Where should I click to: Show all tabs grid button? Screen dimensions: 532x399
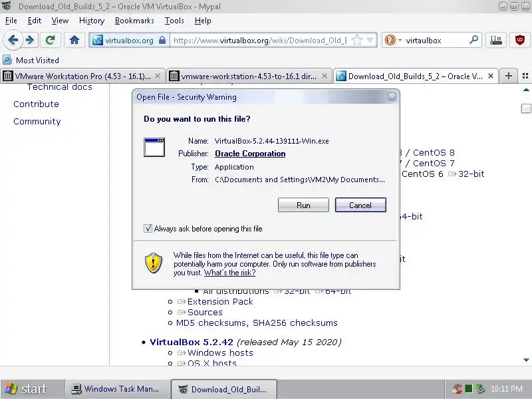pos(525,76)
